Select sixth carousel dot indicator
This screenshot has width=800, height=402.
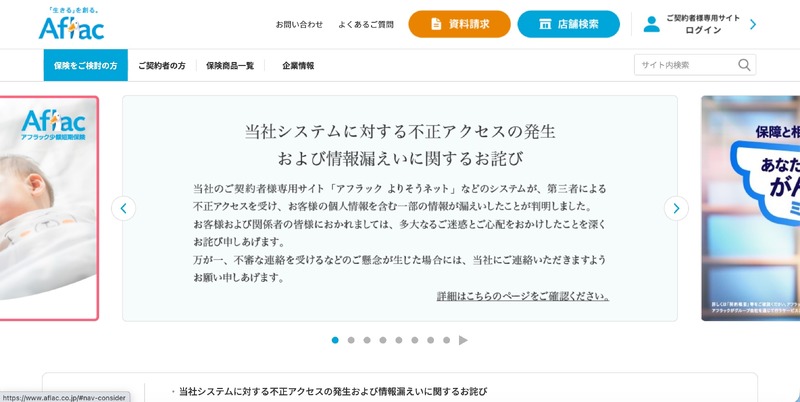coord(415,340)
